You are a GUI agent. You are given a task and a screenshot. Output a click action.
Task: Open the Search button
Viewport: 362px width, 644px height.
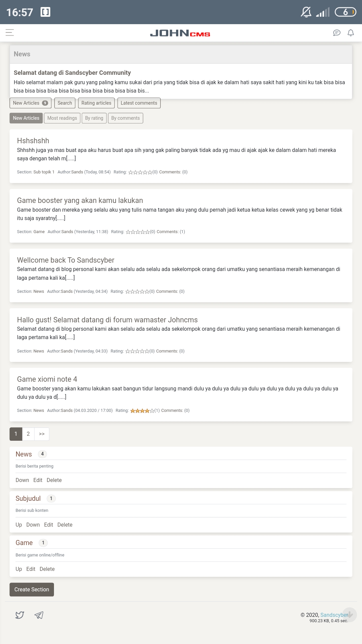[65, 103]
